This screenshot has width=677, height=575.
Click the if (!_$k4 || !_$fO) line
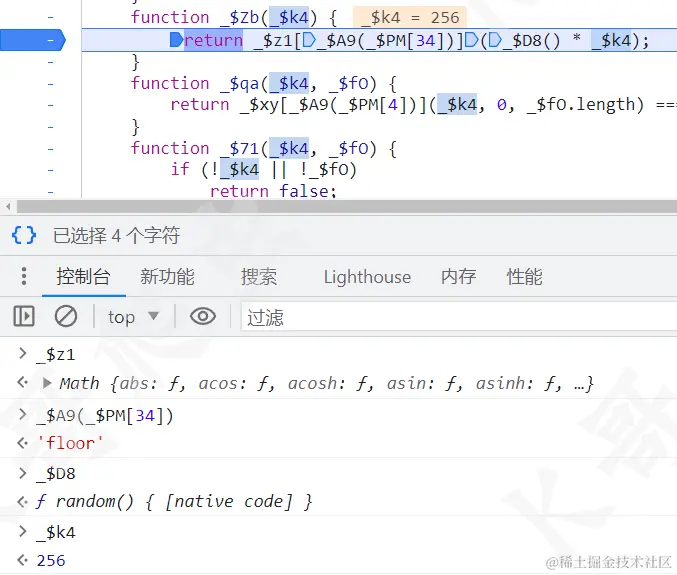pos(264,169)
